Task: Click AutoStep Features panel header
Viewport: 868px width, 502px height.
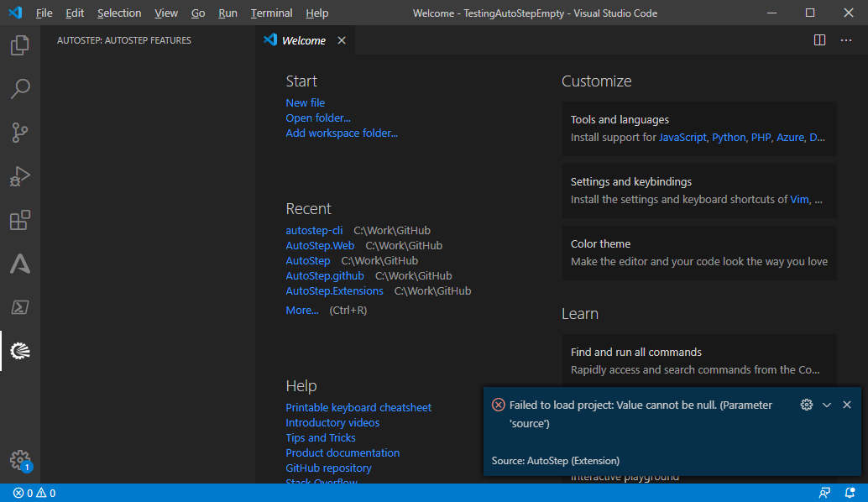Action: click(124, 40)
